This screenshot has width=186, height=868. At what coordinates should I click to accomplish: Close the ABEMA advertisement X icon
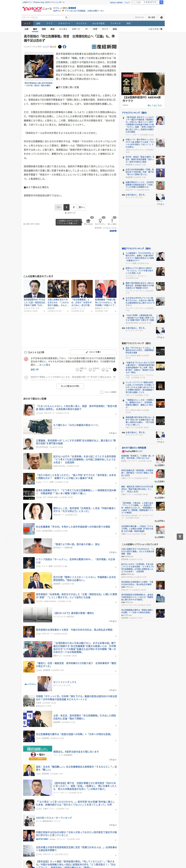tap(163, 73)
